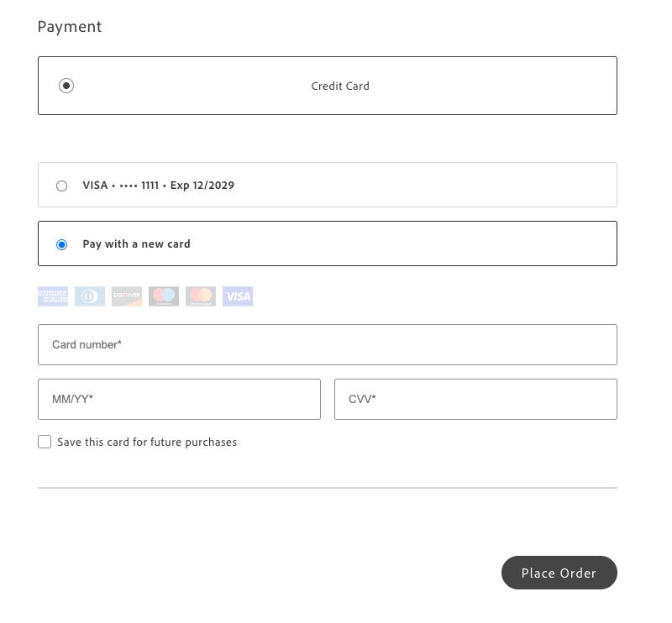Click the Maestro card icon
Image resolution: width=672 pixels, height=623 pixels.
click(x=163, y=296)
